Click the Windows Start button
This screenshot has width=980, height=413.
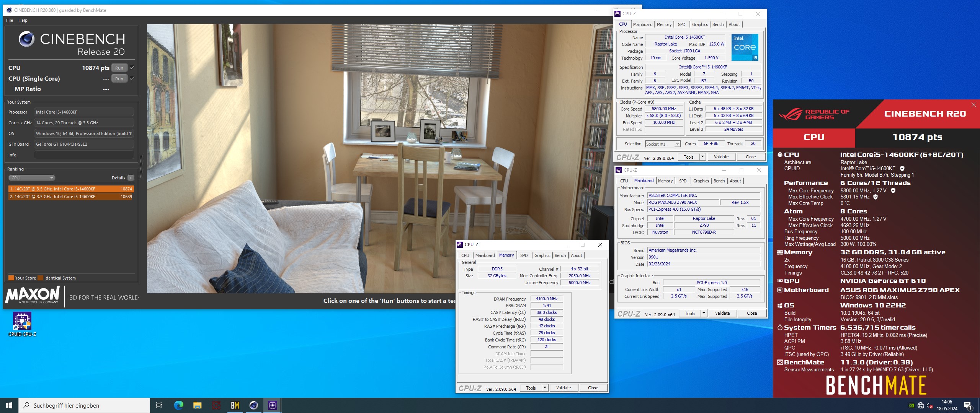pyautogui.click(x=9, y=405)
